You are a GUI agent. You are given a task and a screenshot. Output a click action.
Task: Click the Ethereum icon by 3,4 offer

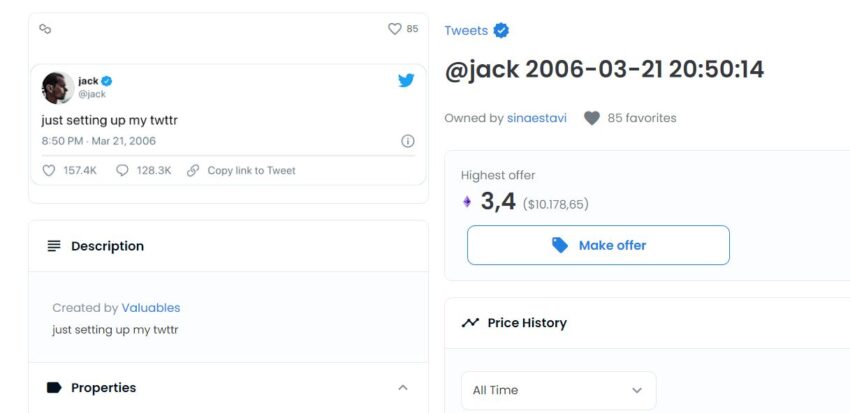pyautogui.click(x=467, y=202)
